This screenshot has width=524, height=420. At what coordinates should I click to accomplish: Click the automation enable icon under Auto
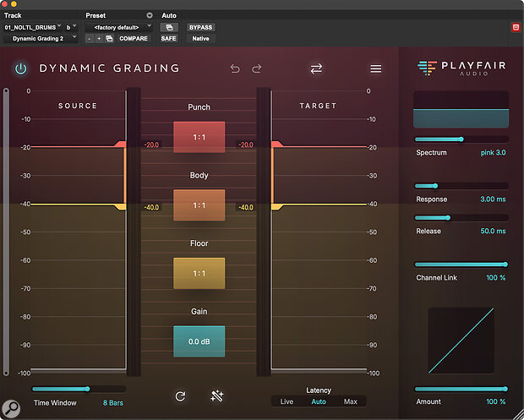(169, 27)
